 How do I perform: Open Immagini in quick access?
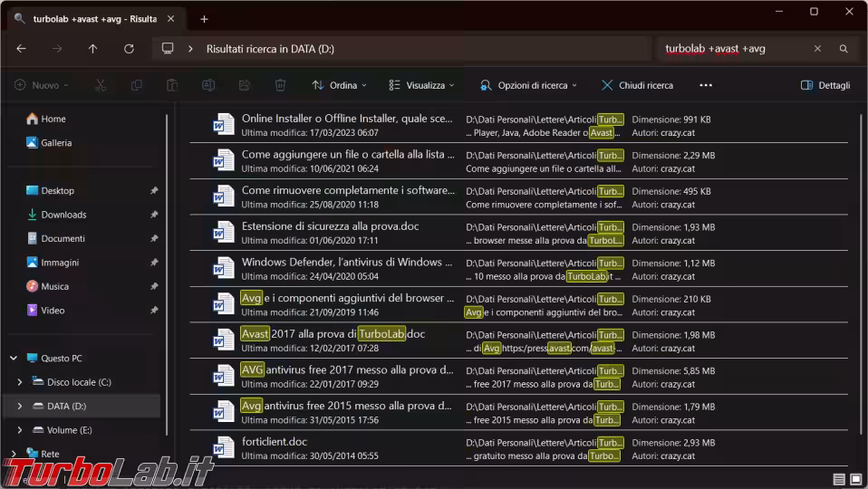[x=53, y=263]
